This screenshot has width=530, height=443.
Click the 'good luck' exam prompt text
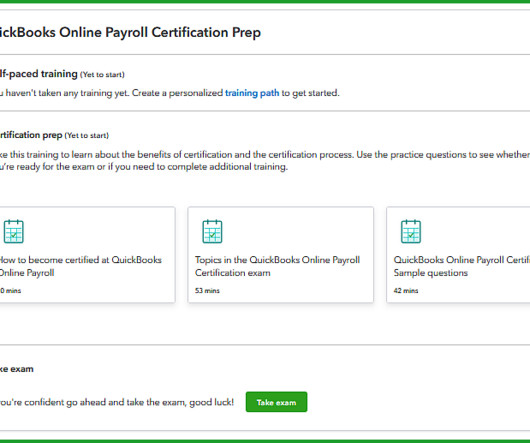tap(117, 402)
